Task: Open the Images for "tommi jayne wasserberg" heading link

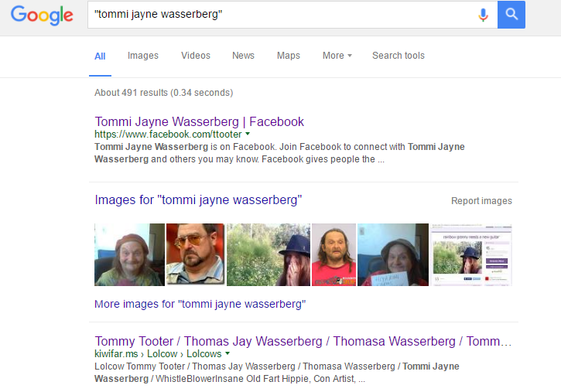Action: [198, 199]
